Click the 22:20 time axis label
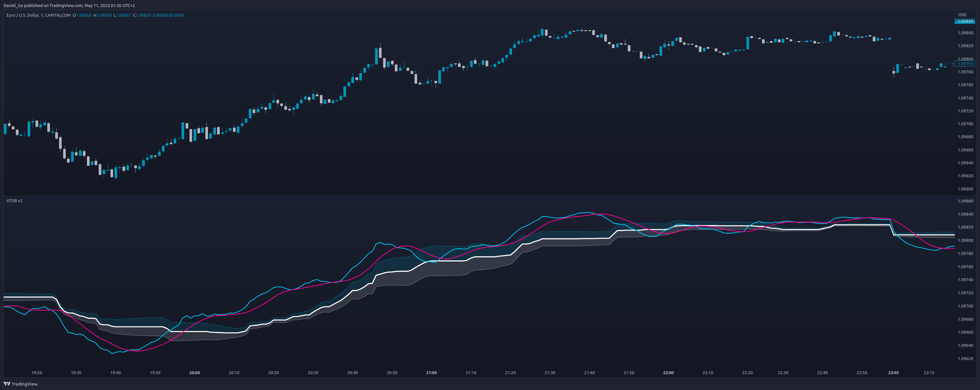 747,373
